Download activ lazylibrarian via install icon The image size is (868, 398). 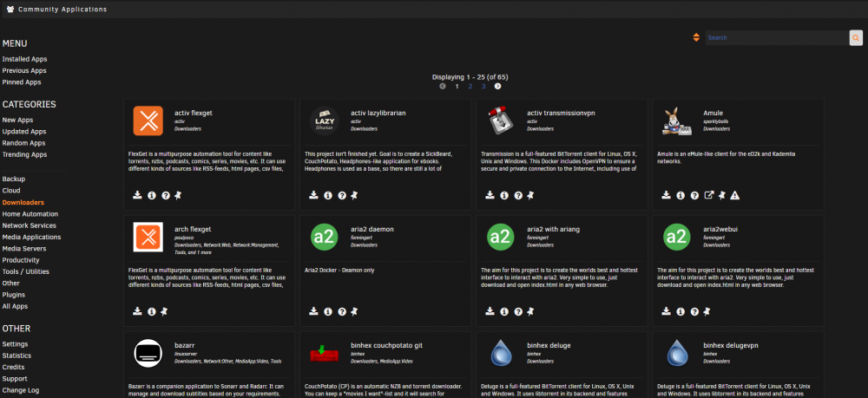313,195
